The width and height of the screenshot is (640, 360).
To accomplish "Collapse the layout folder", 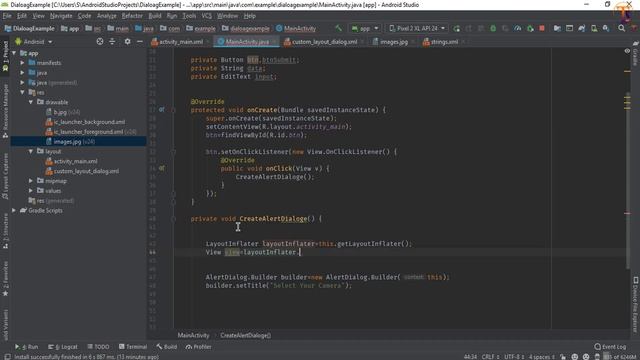I will (31, 151).
